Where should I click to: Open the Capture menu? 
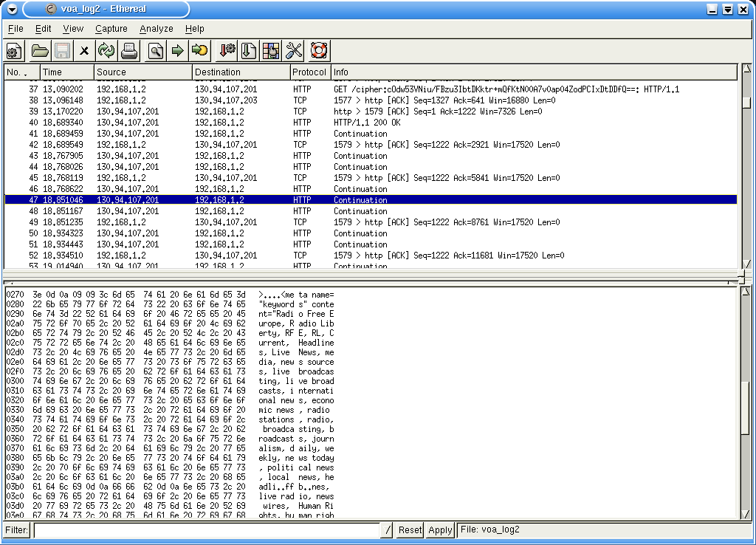pos(111,29)
